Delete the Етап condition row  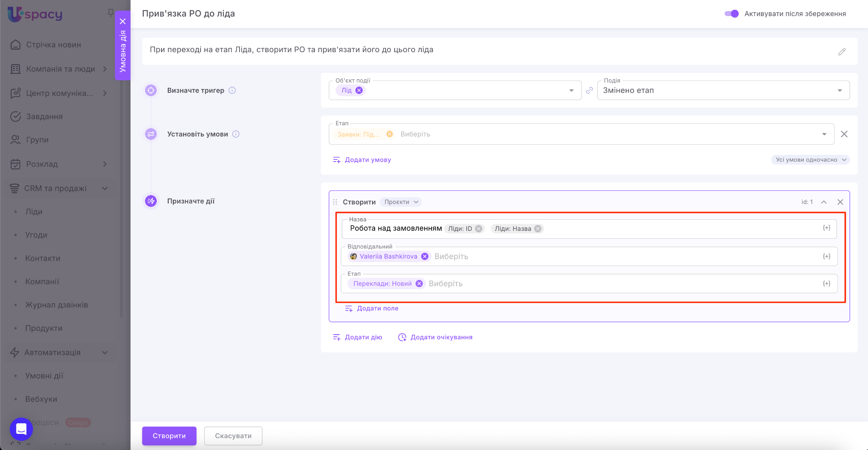click(x=844, y=134)
